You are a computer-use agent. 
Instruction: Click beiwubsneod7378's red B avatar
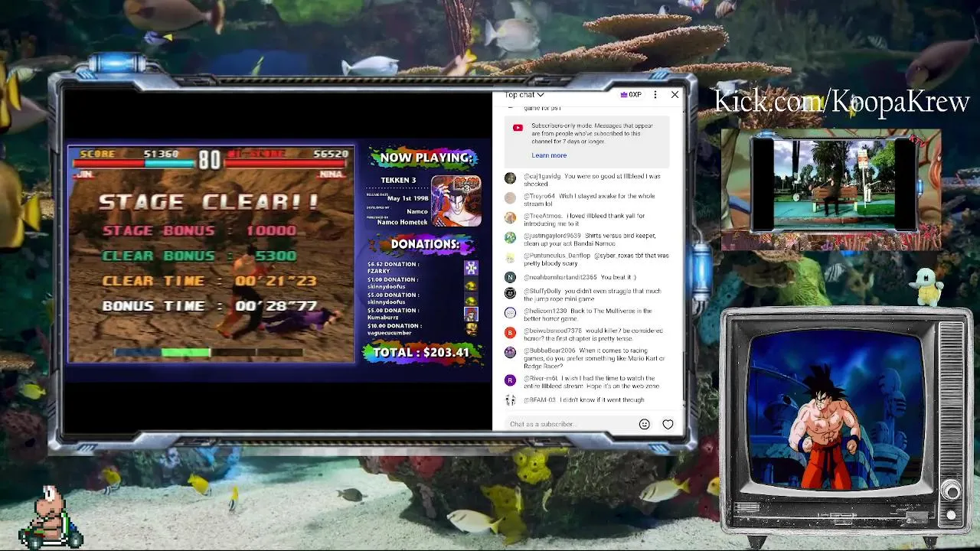[510, 332]
